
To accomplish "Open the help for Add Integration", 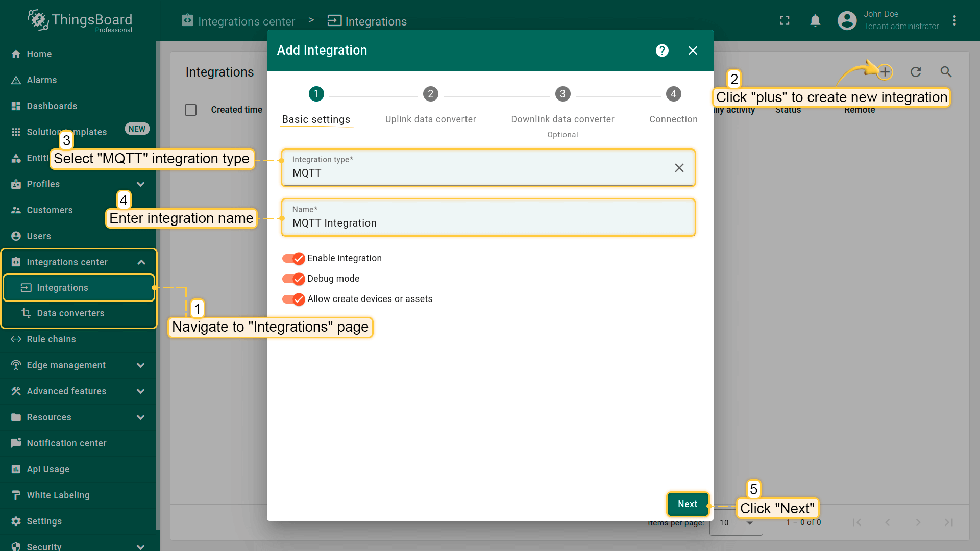I will click(661, 50).
